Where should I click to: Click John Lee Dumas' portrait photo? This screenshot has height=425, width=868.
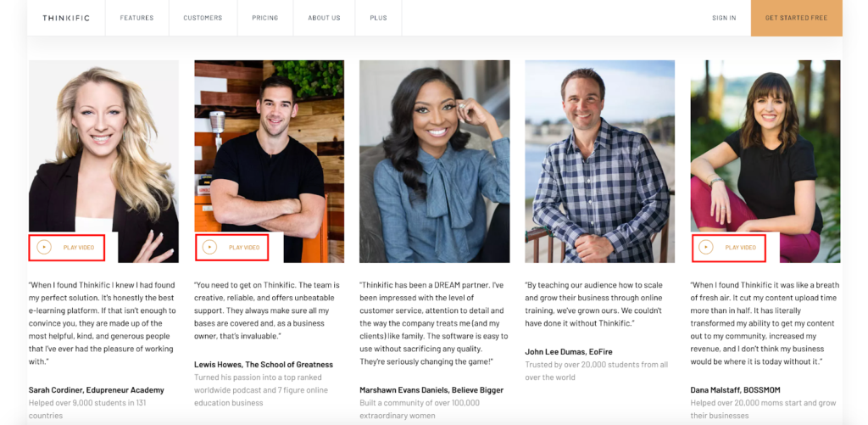600,161
